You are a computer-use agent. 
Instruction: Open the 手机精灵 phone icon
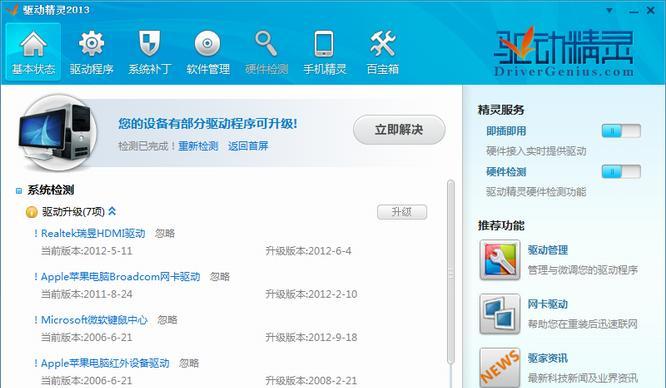[324, 44]
